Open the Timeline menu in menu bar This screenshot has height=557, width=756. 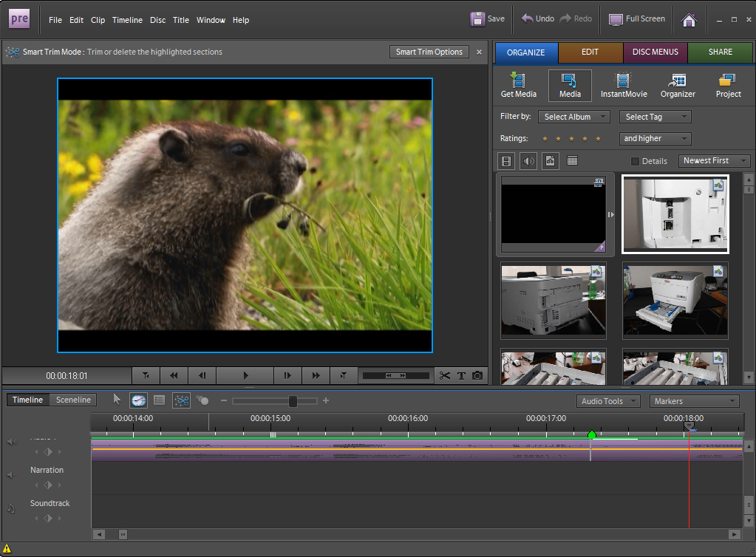point(127,20)
